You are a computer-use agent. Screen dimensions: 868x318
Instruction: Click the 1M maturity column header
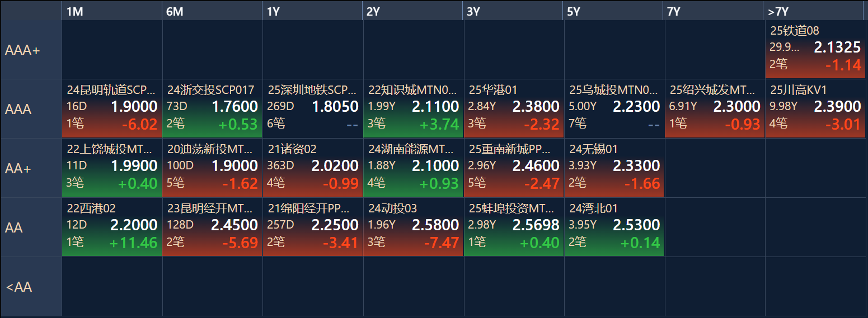click(112, 12)
